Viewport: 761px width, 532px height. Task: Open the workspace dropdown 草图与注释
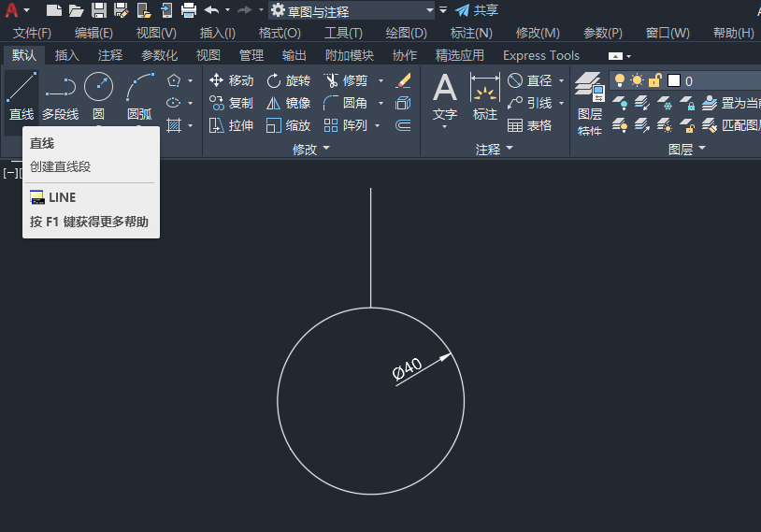point(352,10)
